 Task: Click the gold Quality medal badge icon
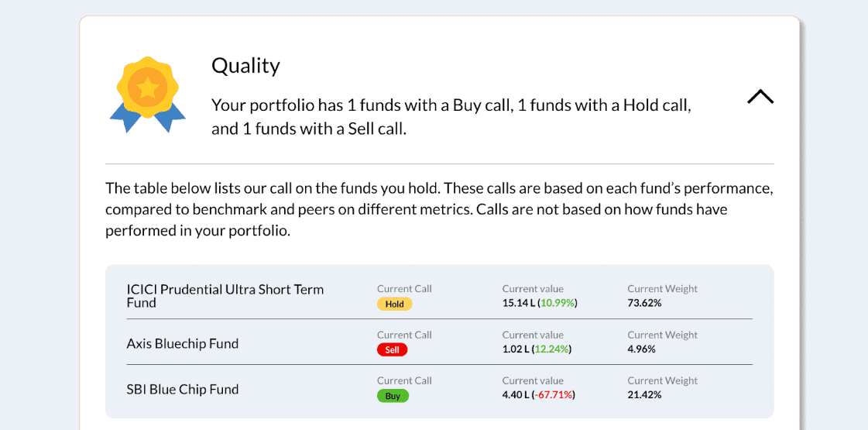[x=147, y=95]
